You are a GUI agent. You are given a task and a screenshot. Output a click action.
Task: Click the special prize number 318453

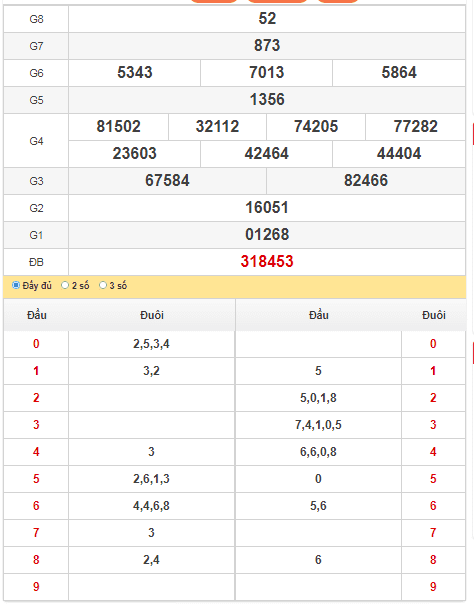click(x=267, y=262)
